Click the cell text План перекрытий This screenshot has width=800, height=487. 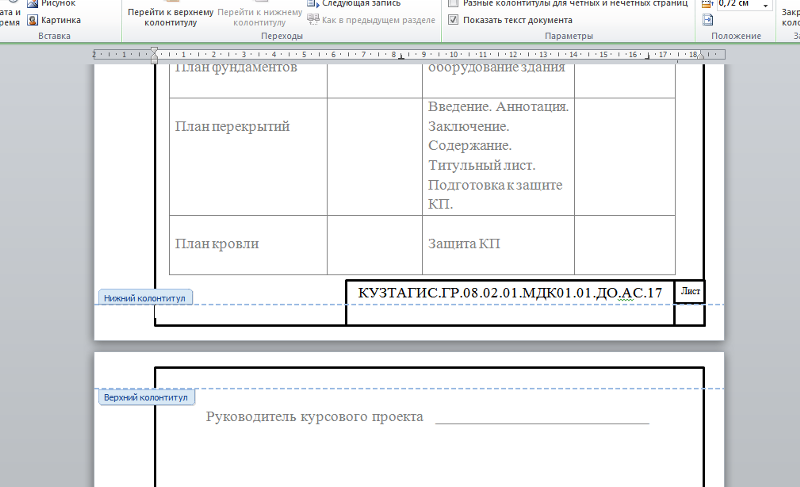(232, 126)
